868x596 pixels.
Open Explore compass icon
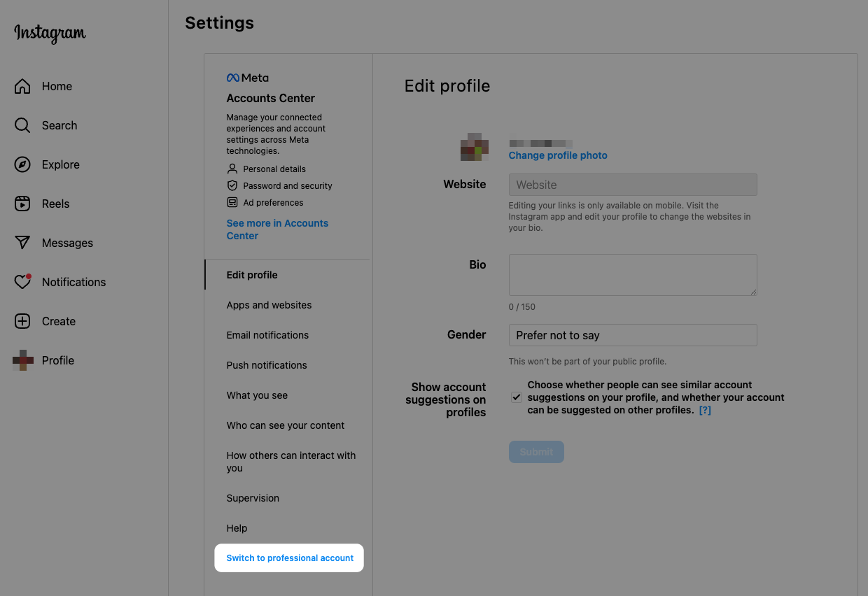coord(22,165)
